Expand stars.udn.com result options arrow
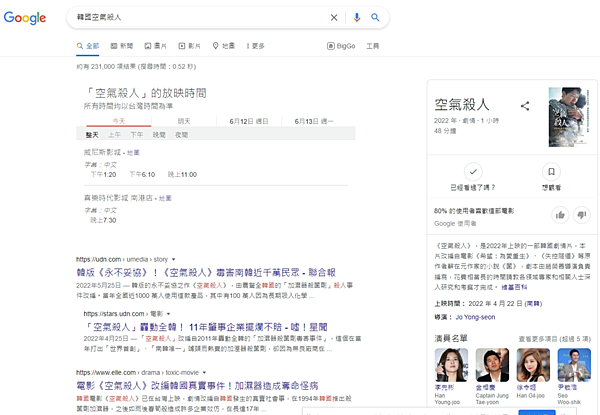This screenshot has height=415, width=600. (168, 314)
